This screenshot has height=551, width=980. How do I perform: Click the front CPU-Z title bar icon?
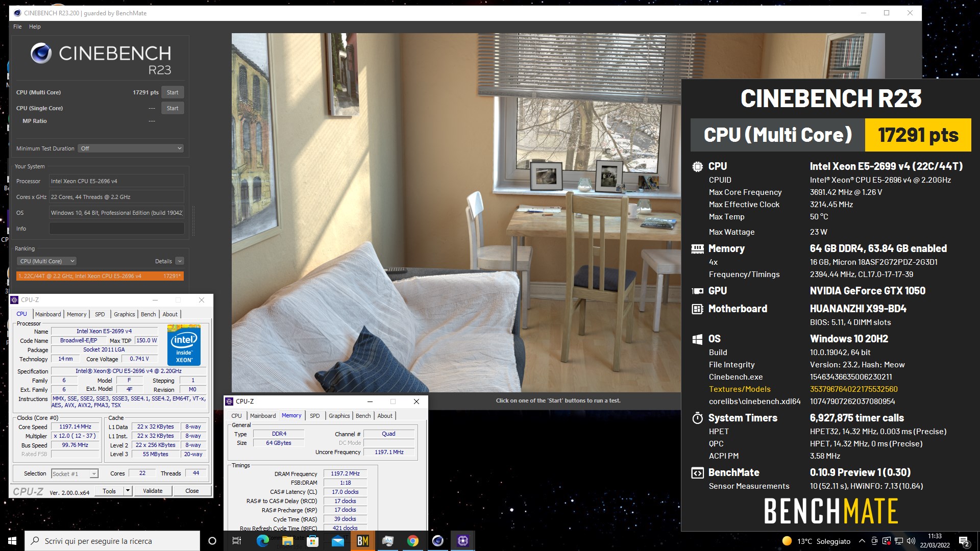(229, 402)
